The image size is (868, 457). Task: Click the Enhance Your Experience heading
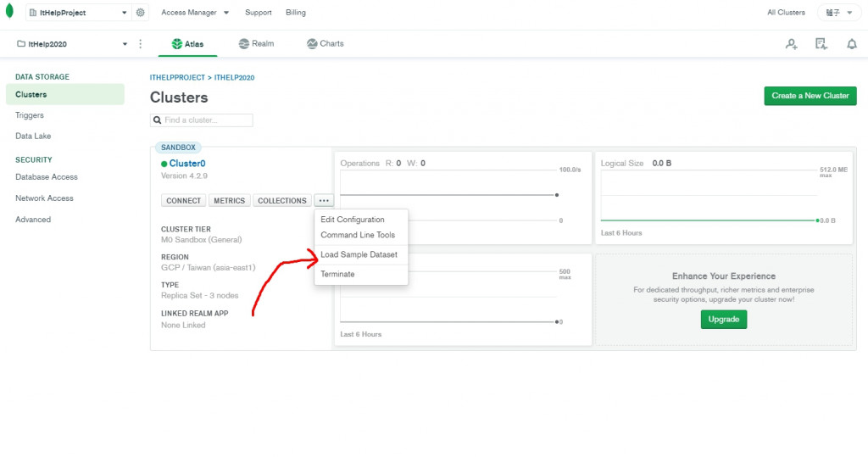click(724, 276)
